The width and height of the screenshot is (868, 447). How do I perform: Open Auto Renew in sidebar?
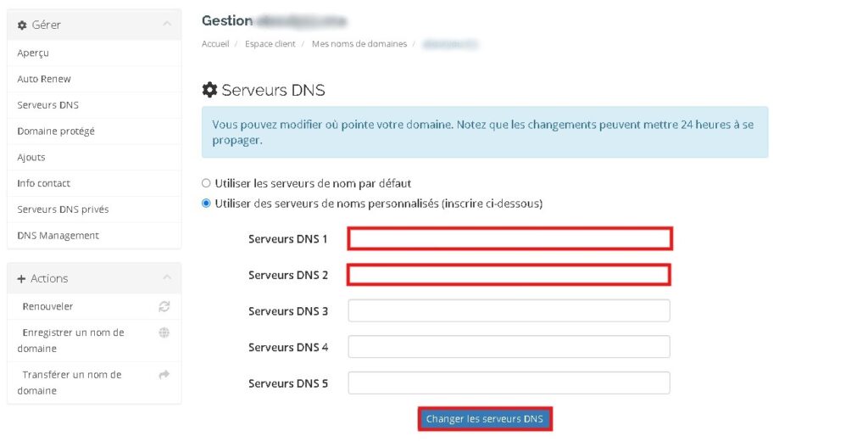pos(44,79)
